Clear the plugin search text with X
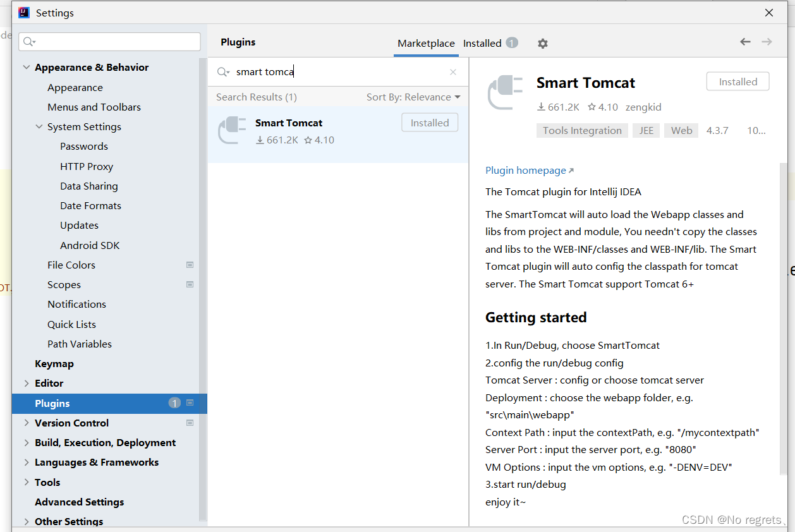 (453, 72)
